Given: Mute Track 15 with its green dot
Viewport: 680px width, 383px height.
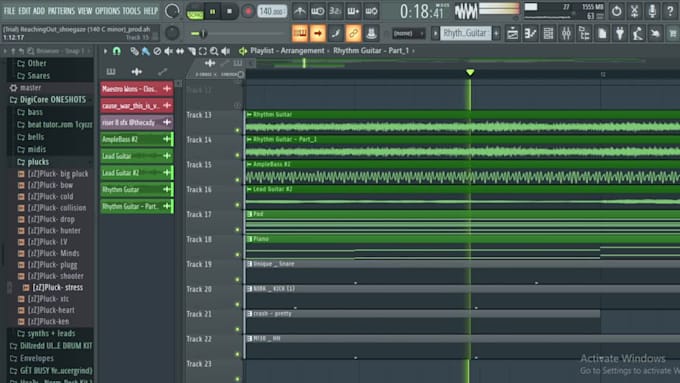Looking at the screenshot, I should (237, 180).
